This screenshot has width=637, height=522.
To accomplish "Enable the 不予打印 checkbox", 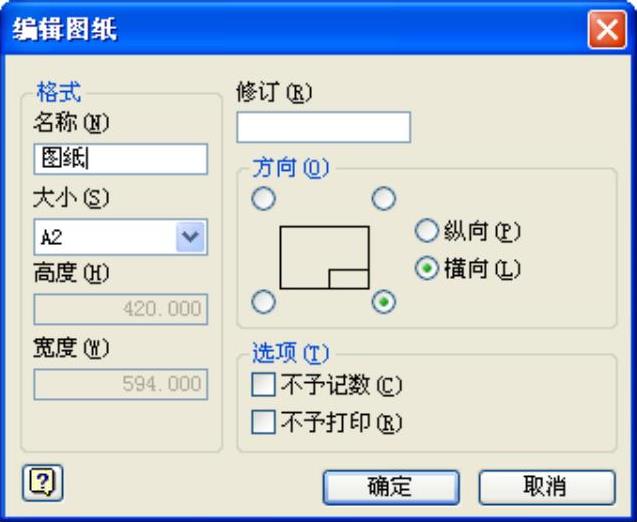I will [x=264, y=422].
